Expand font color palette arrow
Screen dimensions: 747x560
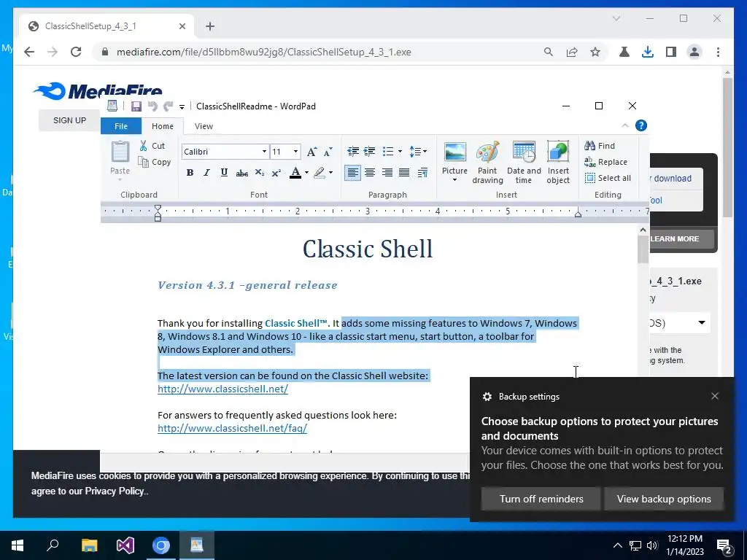(x=306, y=173)
